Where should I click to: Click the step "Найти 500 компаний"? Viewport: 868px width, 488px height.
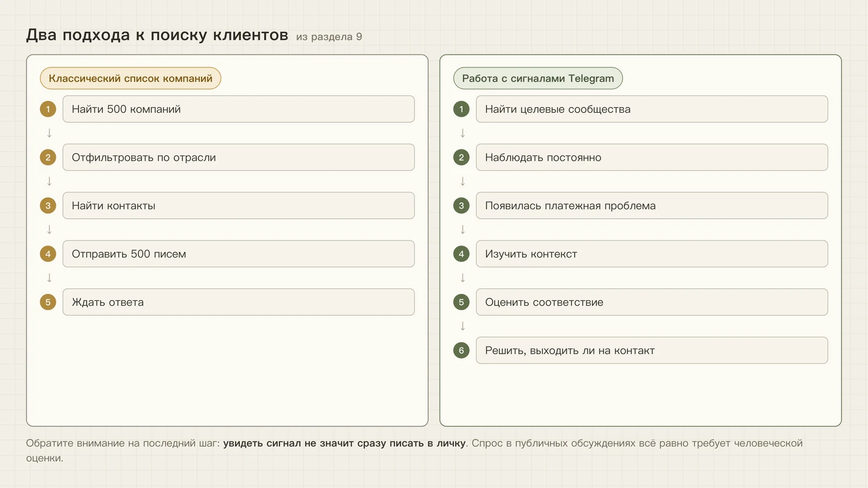pos(239,109)
